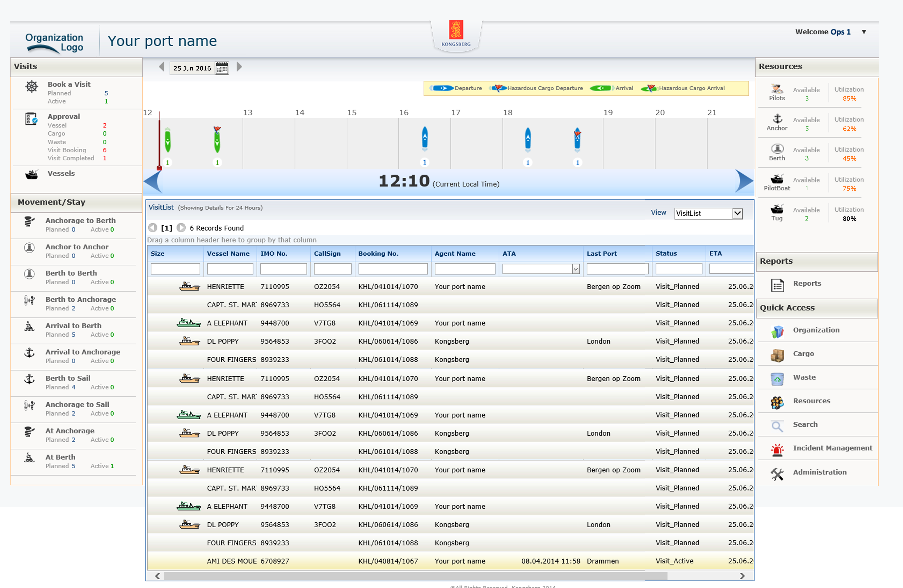Sort by the Status column header

(x=666, y=254)
